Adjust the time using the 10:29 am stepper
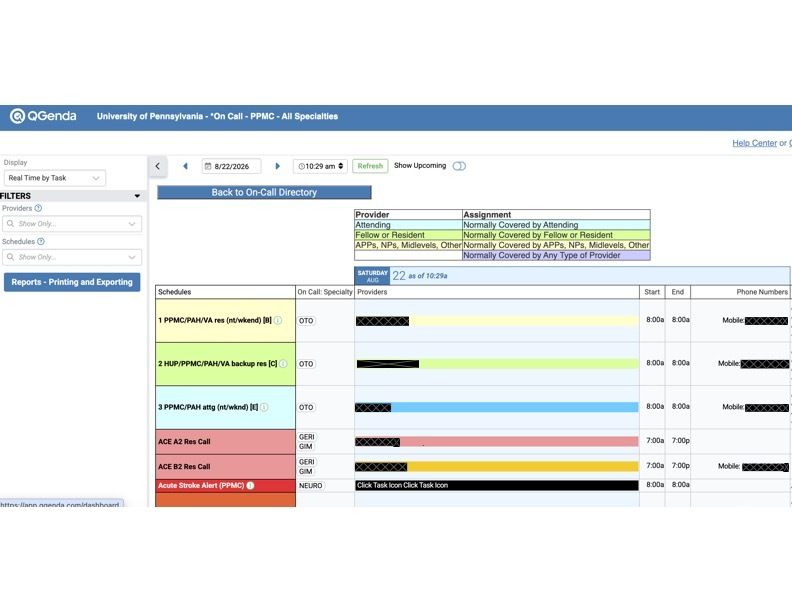The width and height of the screenshot is (792, 612). coord(341,166)
